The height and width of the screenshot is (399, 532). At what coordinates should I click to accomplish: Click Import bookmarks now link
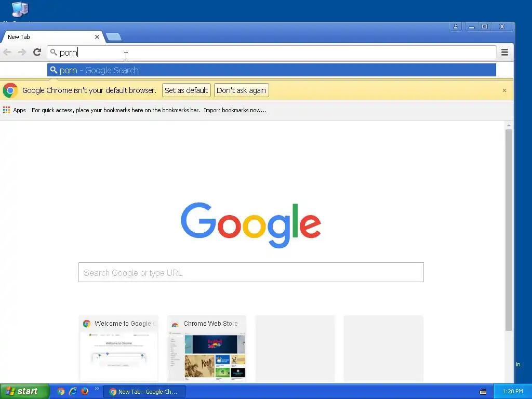[x=235, y=110]
